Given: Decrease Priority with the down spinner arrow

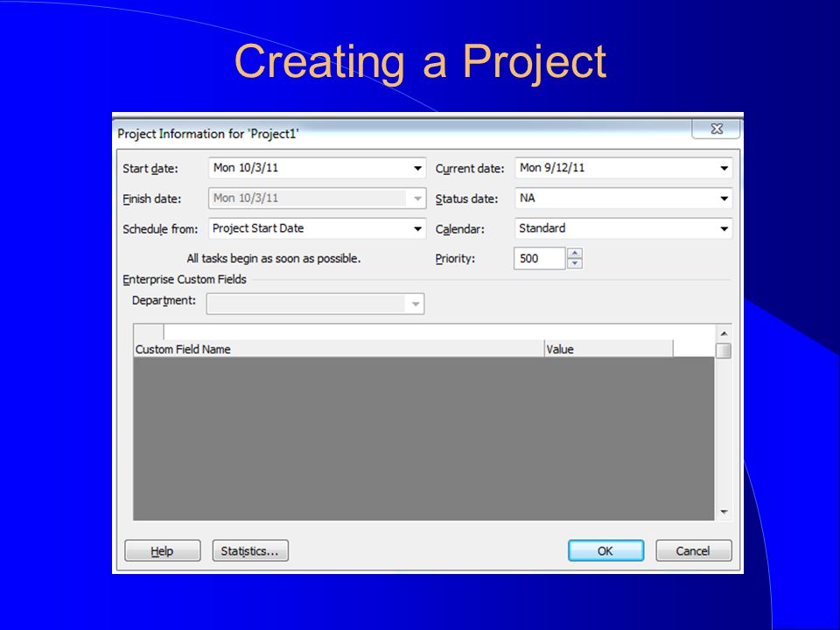Looking at the screenshot, I should (574, 263).
